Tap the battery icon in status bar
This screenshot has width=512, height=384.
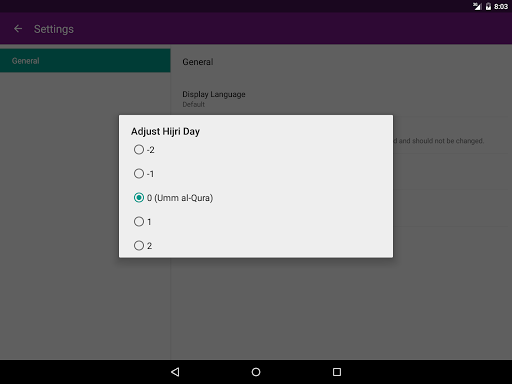[488, 6]
